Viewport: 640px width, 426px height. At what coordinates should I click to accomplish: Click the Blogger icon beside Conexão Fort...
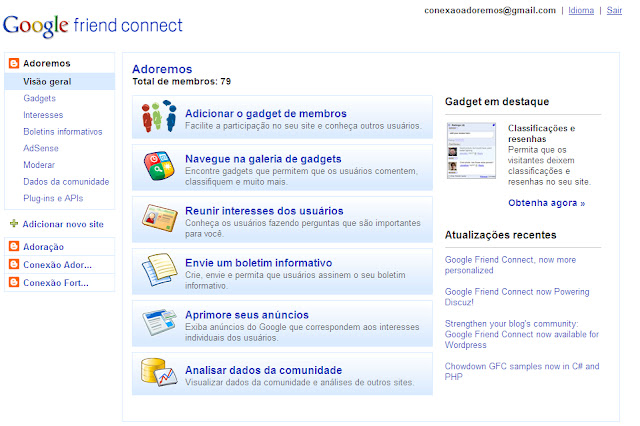[14, 282]
